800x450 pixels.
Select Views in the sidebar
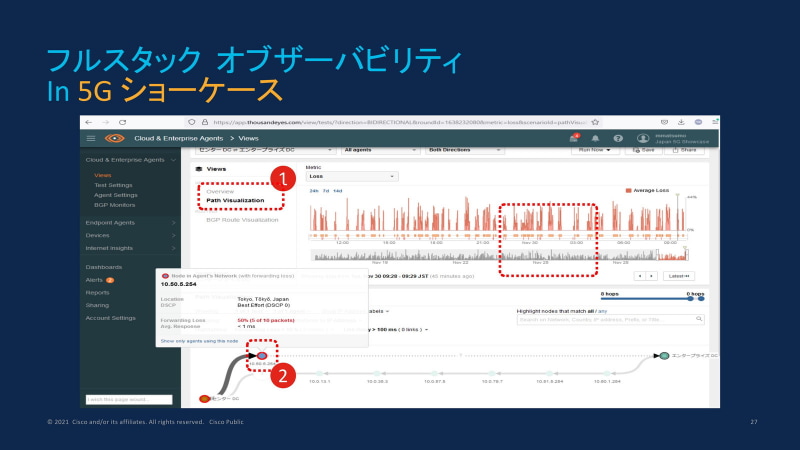(103, 175)
